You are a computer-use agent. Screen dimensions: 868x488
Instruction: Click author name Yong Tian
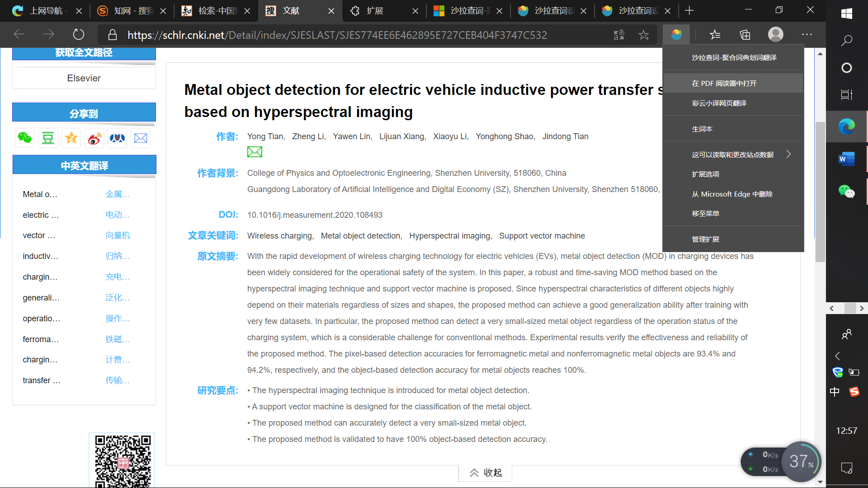click(265, 136)
